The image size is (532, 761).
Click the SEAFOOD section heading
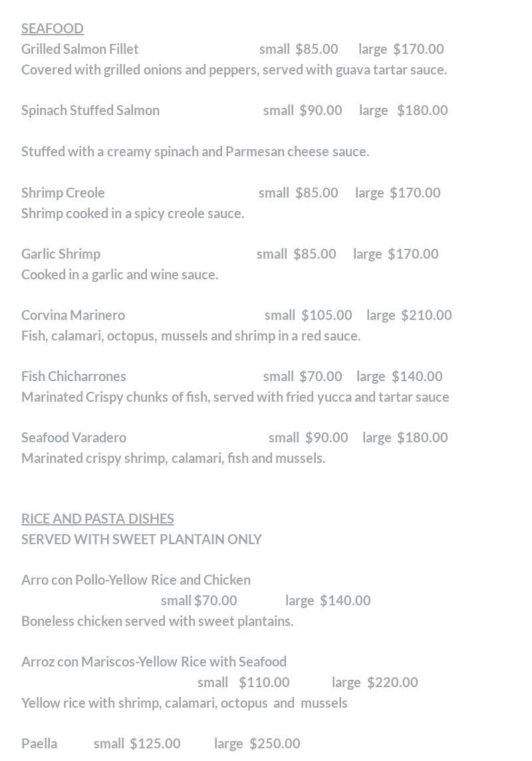[53, 28]
